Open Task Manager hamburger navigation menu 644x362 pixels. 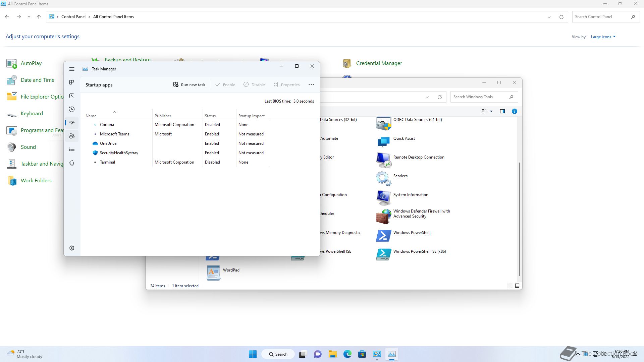(72, 69)
